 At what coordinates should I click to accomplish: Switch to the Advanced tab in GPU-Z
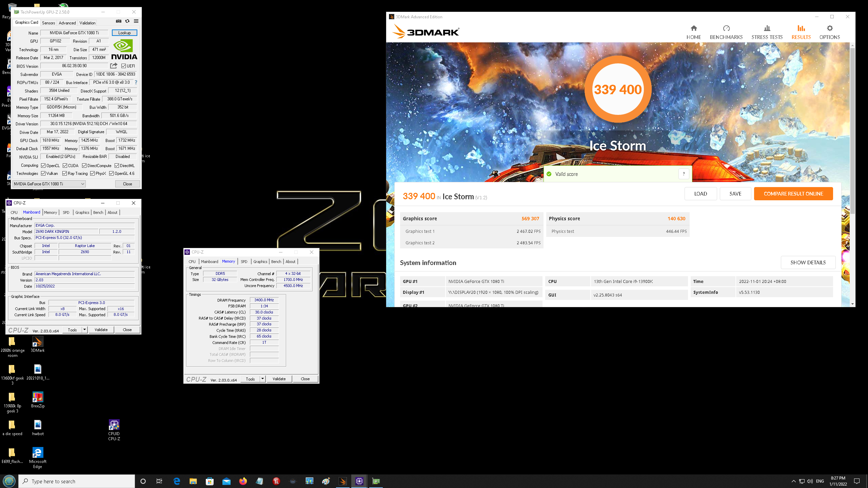tap(67, 23)
